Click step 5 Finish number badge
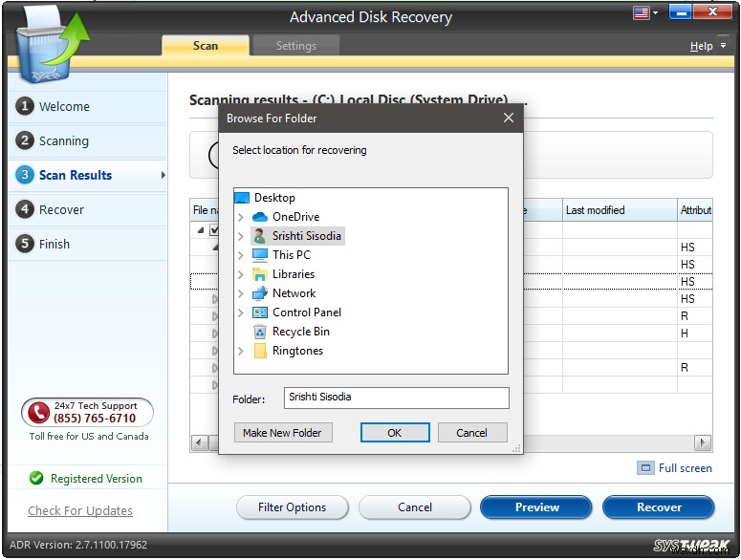The image size is (741, 560). tap(25, 244)
